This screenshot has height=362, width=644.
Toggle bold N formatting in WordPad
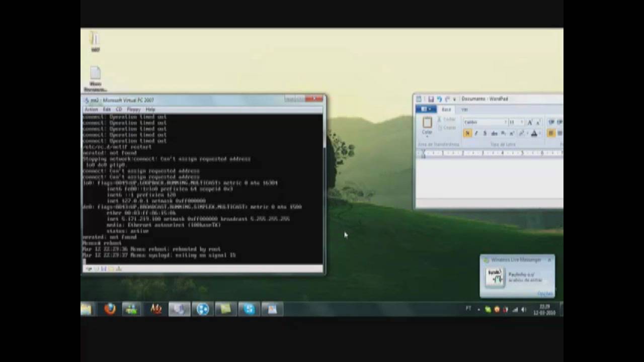(467, 133)
